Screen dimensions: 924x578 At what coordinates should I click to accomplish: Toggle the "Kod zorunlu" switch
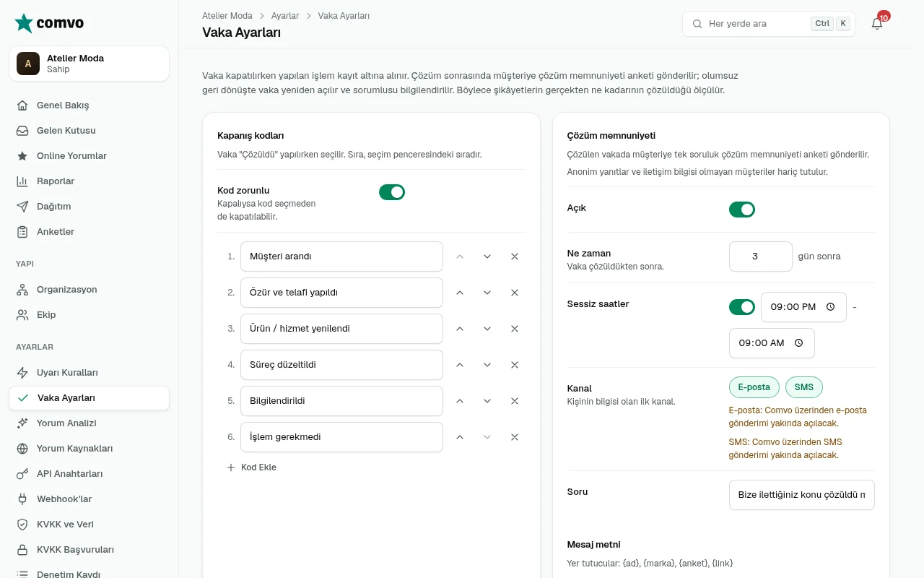392,192
